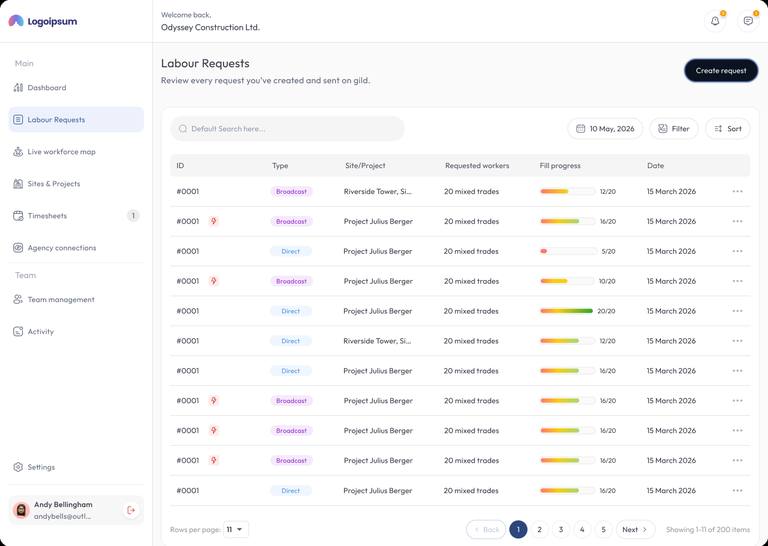
Task: Open Labour Requests in the sidebar
Action: tap(76, 119)
